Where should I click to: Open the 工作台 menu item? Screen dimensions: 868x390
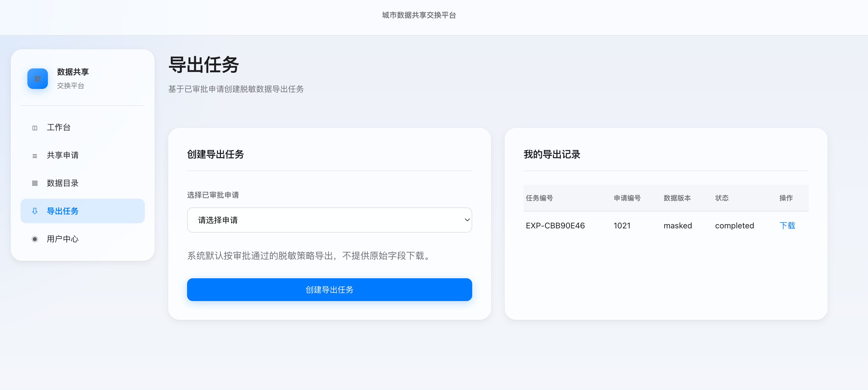point(83,127)
